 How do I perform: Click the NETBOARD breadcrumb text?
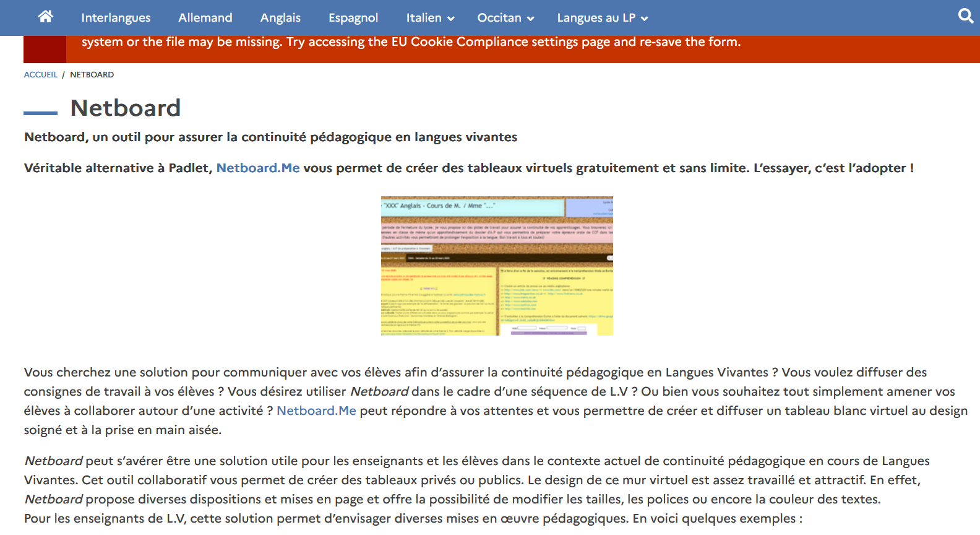click(x=92, y=74)
